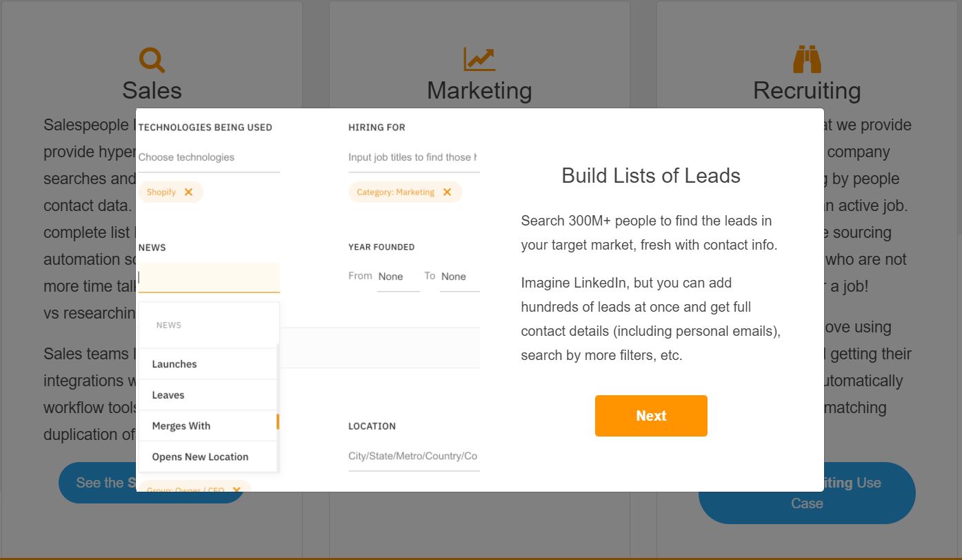
Task: Remove the Group: Owner / CEO tag
Action: [x=237, y=489]
